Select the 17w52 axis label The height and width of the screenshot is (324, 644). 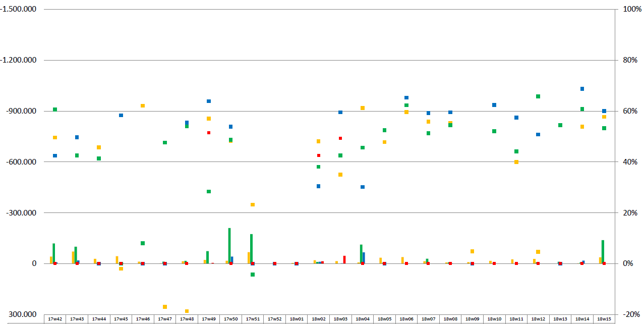pos(274,319)
